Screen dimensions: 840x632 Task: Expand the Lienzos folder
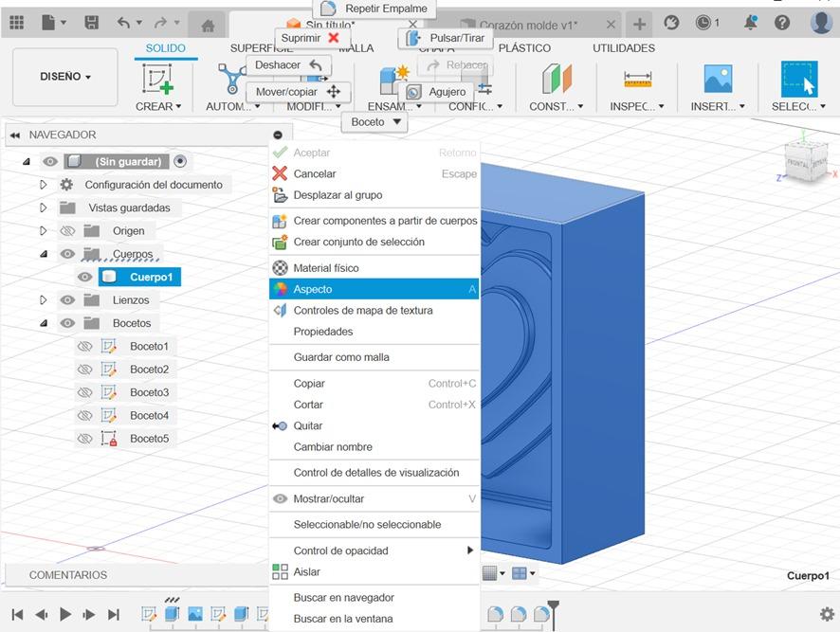(44, 300)
